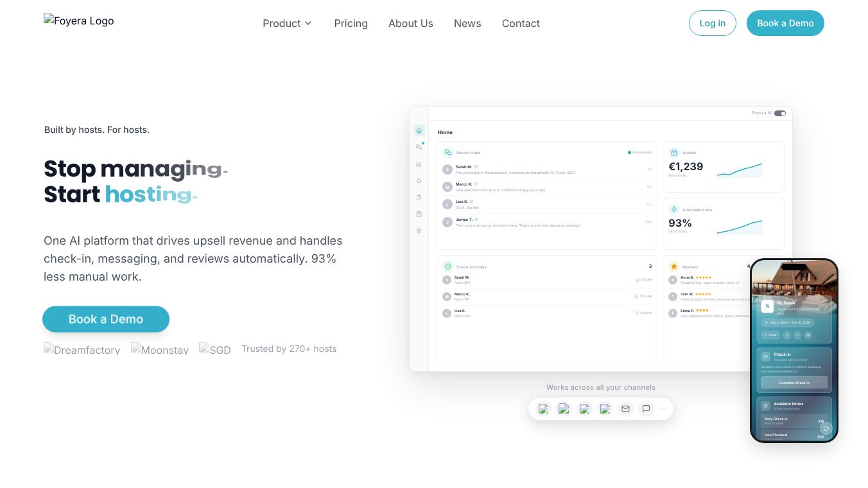Screen dimensions: 868x488
Task: Open James T.'s chat message
Action: pyautogui.click(x=547, y=222)
